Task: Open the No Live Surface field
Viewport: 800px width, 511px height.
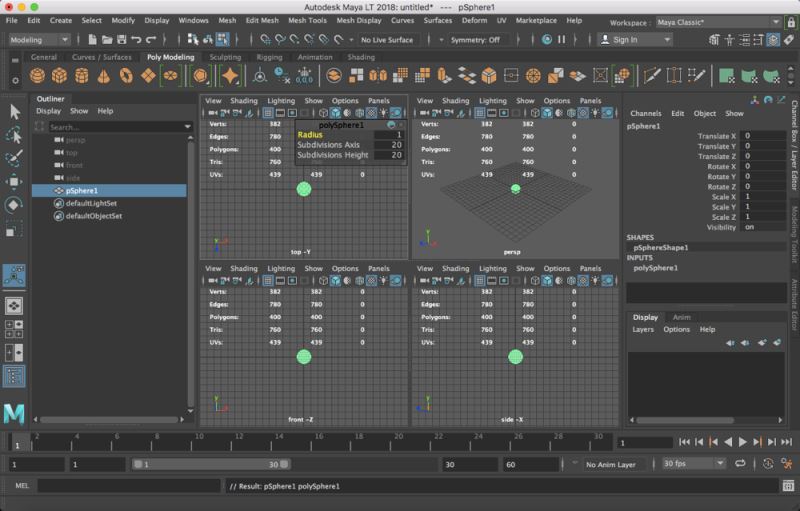Action: (387, 40)
